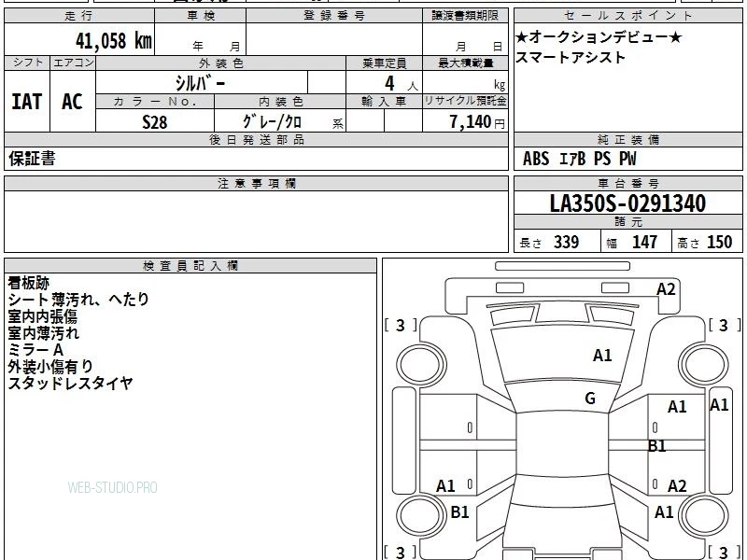This screenshot has height=560, width=747.
Task: Select the リサイクル預託金 header
Action: (465, 101)
